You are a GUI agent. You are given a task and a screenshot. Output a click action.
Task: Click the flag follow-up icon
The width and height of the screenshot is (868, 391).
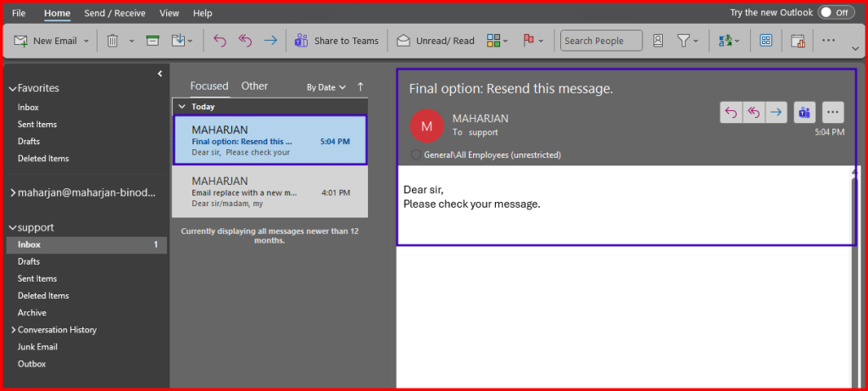coord(528,41)
